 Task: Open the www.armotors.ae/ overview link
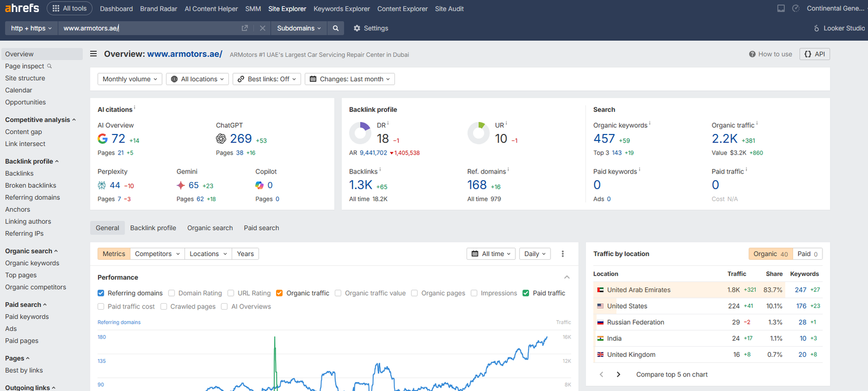pyautogui.click(x=185, y=54)
